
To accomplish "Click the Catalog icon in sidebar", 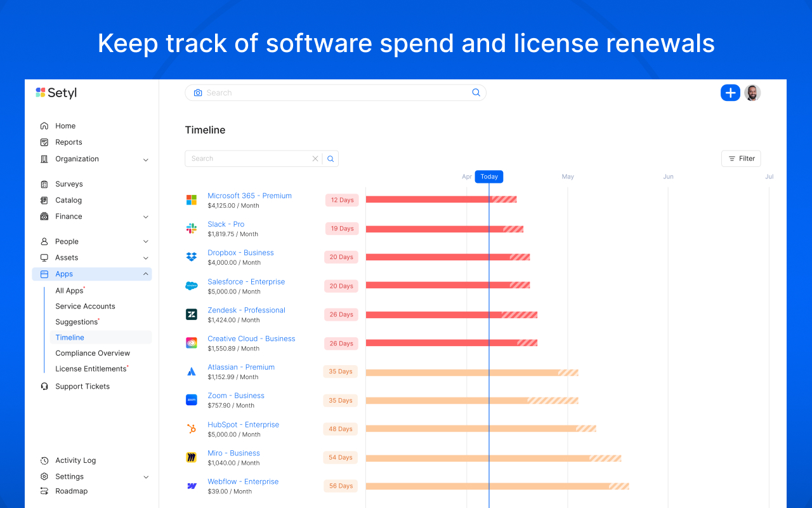I will 44,200.
